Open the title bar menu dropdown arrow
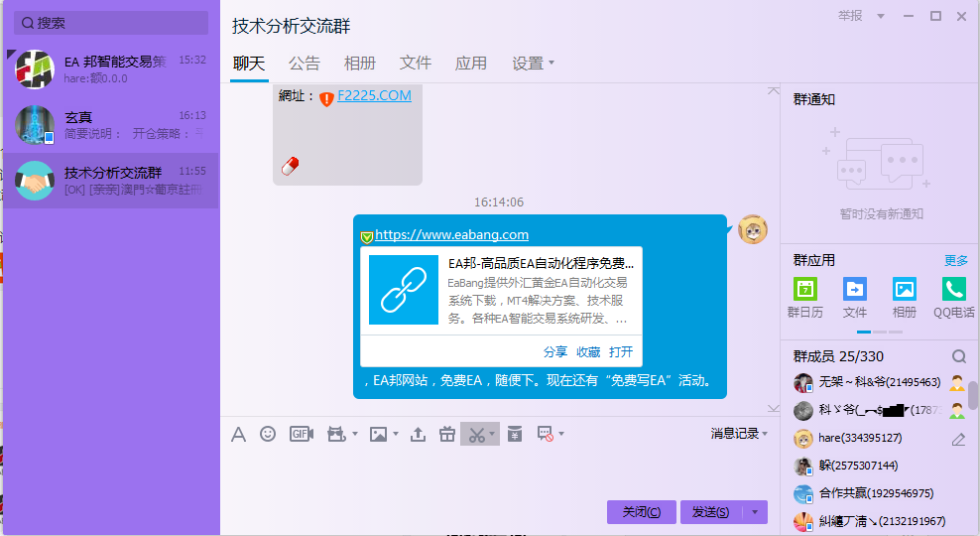The image size is (980, 536). pyautogui.click(x=881, y=16)
